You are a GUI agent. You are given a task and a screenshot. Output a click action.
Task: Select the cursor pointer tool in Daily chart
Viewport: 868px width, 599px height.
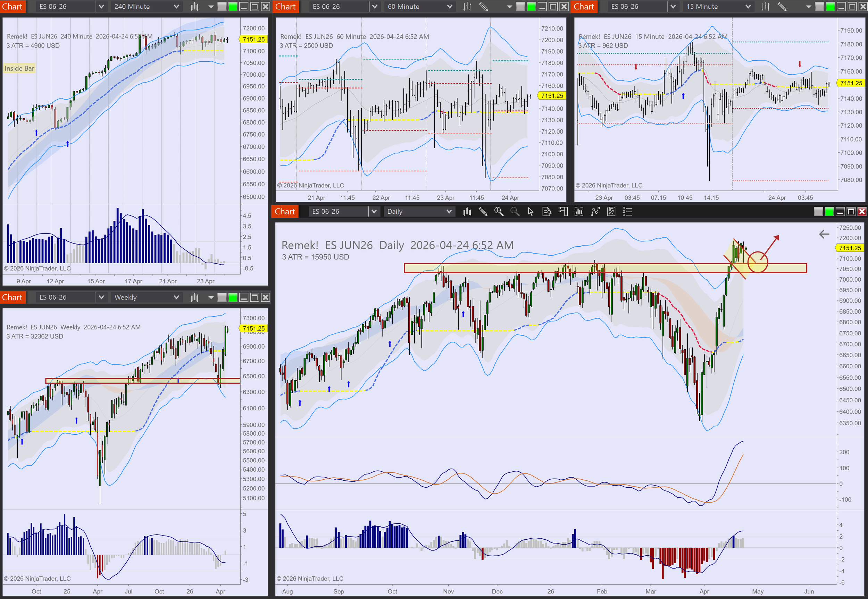[530, 212]
